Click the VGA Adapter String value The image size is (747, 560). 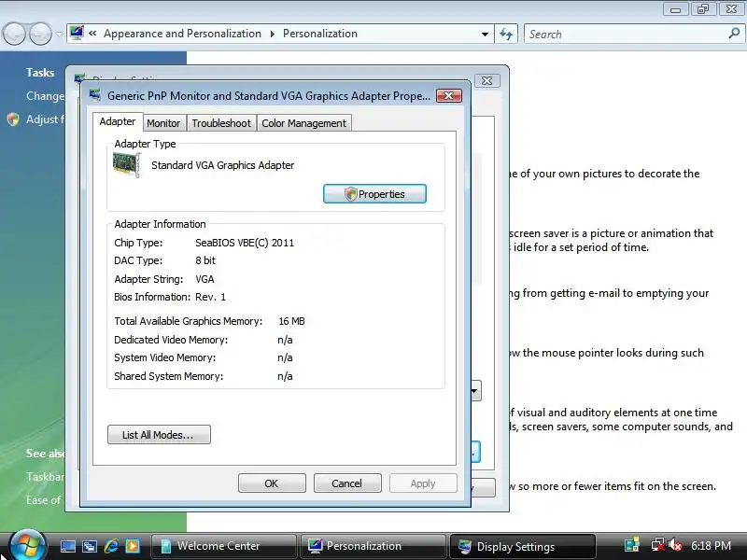pyautogui.click(x=204, y=279)
